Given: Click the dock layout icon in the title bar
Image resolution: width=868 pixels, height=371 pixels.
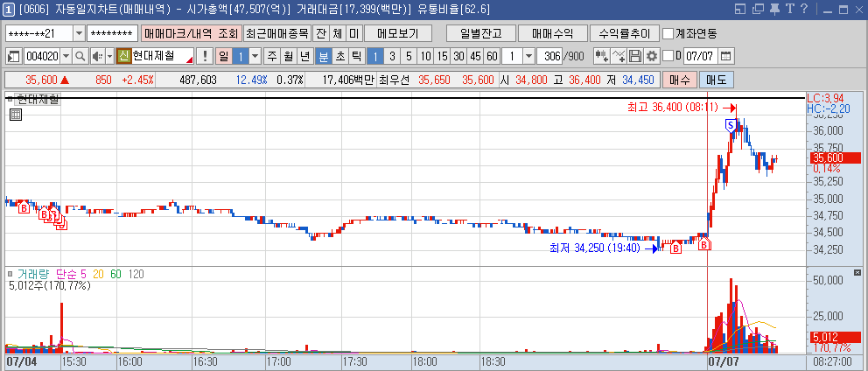Looking at the screenshot, I should click(740, 9).
